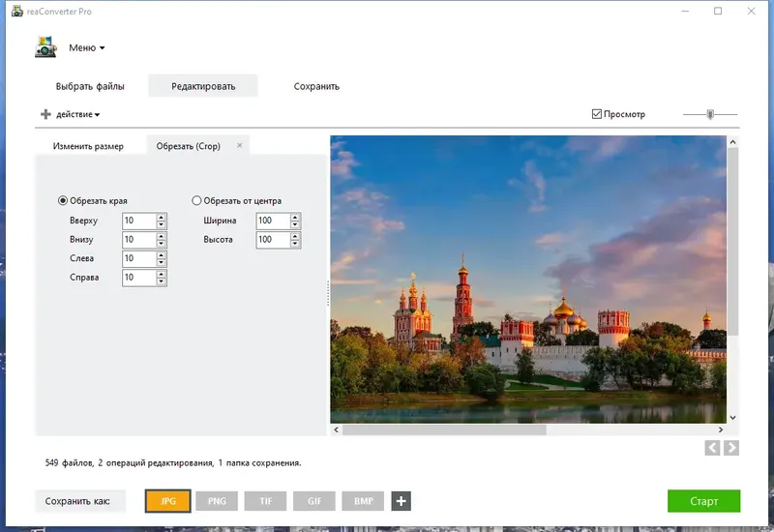
Task: Select the Обрезать от центра radio option
Action: (x=196, y=201)
